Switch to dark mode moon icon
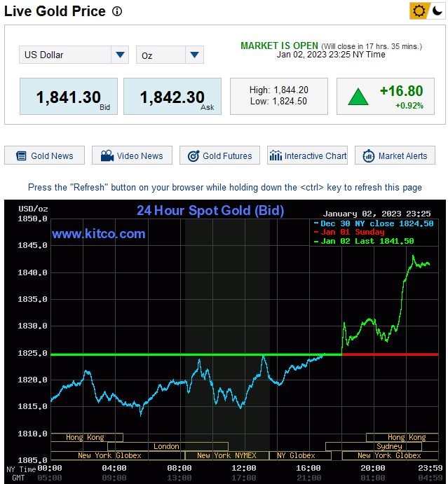The height and width of the screenshot is (484, 448). click(437, 11)
